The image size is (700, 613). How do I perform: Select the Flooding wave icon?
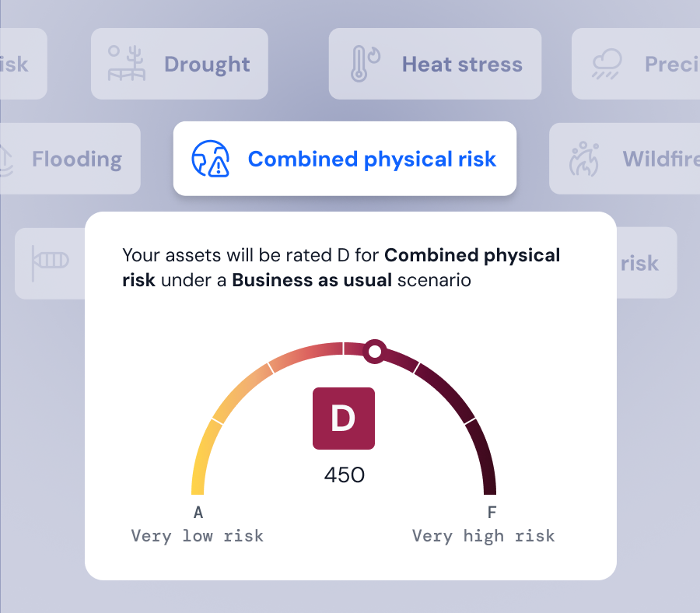tap(8, 158)
